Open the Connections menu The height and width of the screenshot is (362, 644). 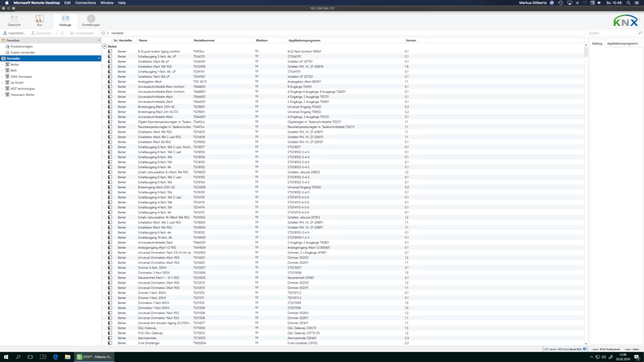point(86,3)
